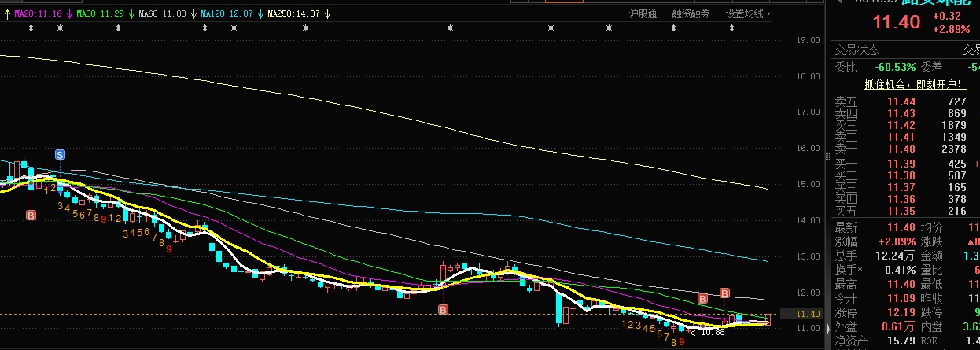Click the blue S sell signal badge
This screenshot has width=980, height=350.
pos(60,153)
